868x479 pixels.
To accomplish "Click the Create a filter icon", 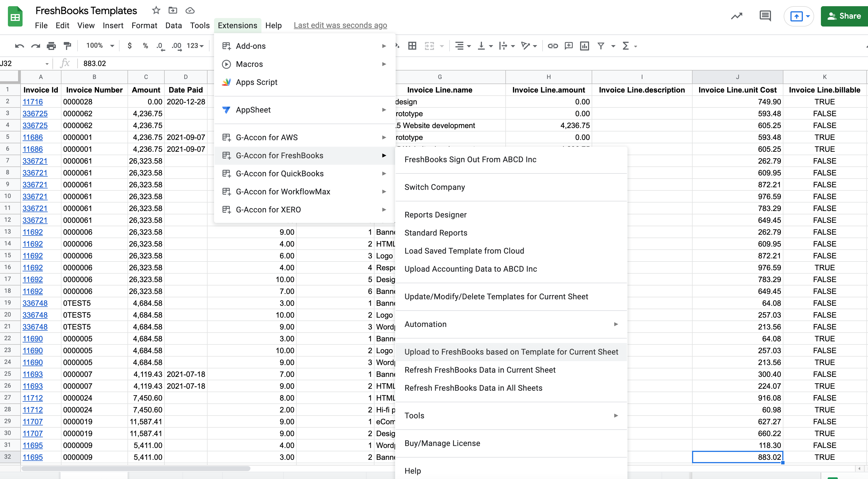I will point(601,46).
